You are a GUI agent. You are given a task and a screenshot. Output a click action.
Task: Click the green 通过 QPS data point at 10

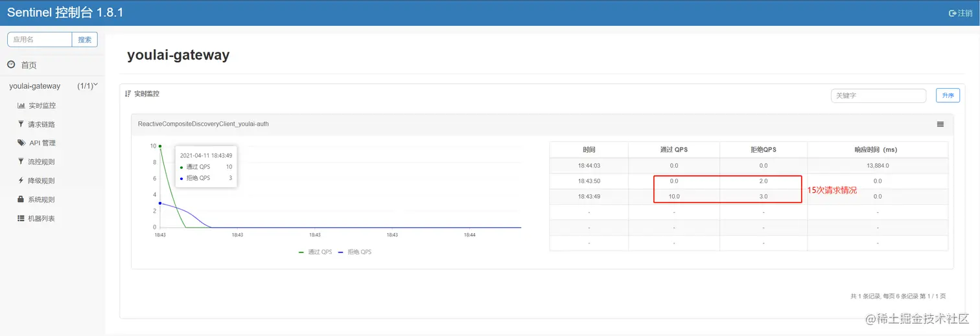pyautogui.click(x=160, y=146)
